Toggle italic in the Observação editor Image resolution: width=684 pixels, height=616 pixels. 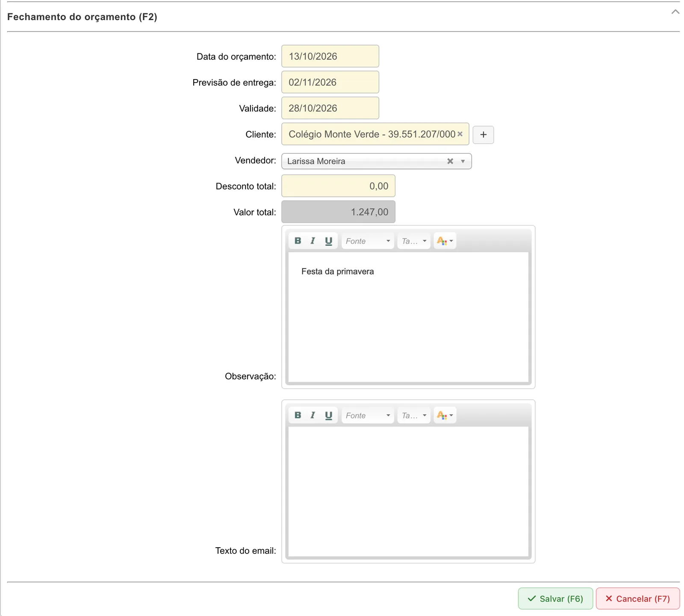[x=313, y=241]
